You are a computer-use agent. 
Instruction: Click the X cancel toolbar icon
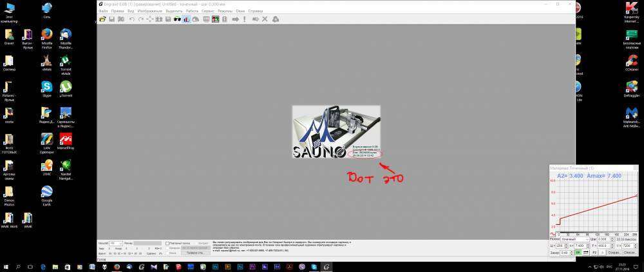tap(265, 20)
